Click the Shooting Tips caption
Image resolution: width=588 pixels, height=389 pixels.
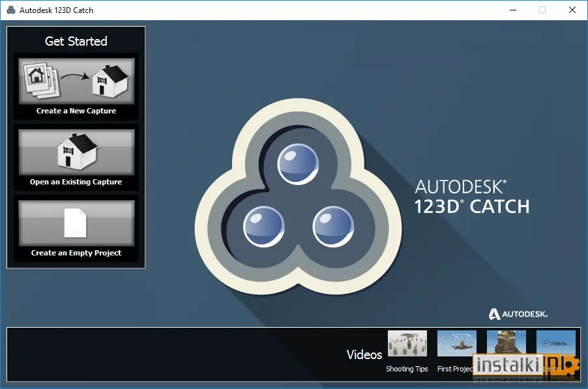(x=407, y=369)
